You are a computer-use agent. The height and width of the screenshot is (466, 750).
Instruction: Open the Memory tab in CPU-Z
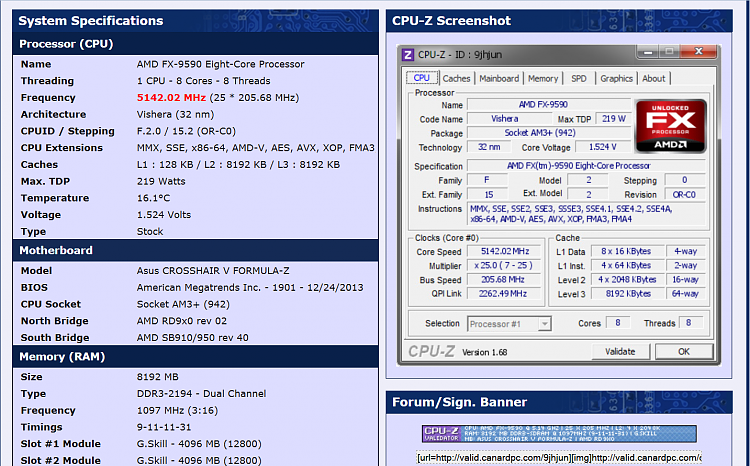(x=543, y=78)
